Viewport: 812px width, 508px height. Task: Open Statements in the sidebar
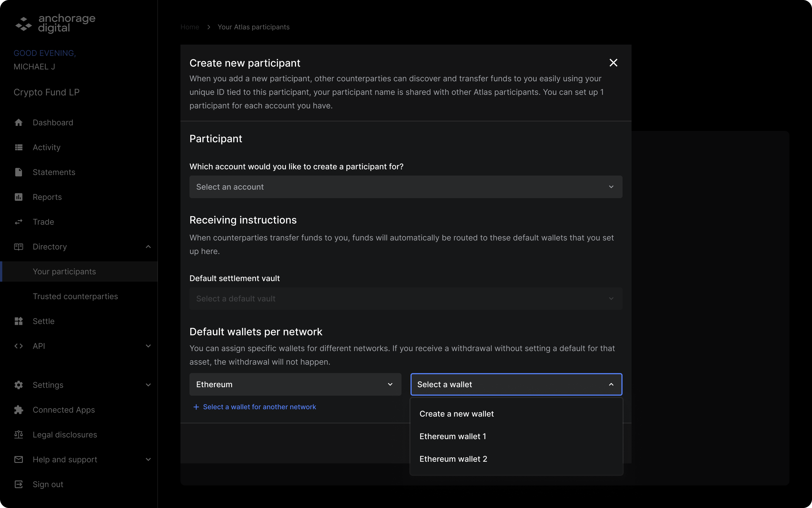pyautogui.click(x=54, y=172)
